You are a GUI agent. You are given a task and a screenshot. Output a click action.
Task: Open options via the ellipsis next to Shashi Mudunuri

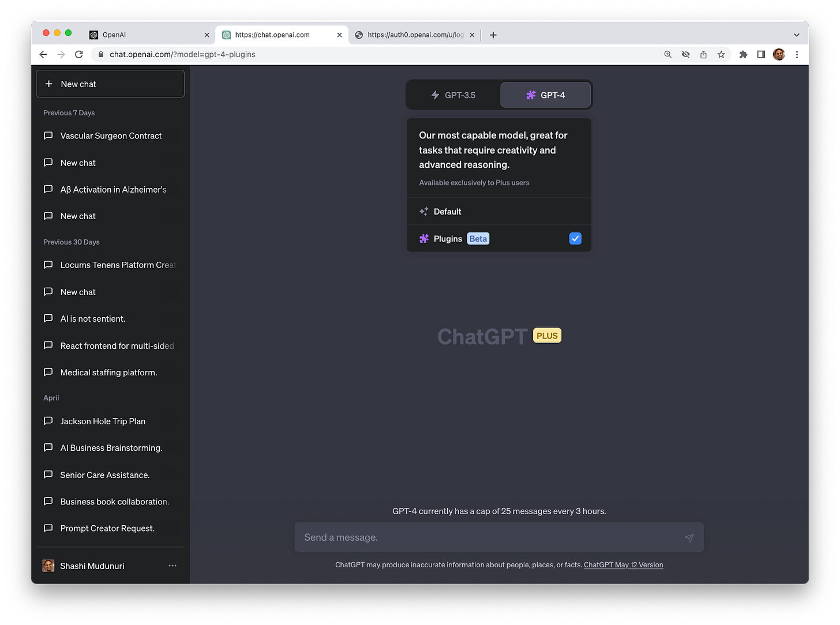pyautogui.click(x=172, y=566)
